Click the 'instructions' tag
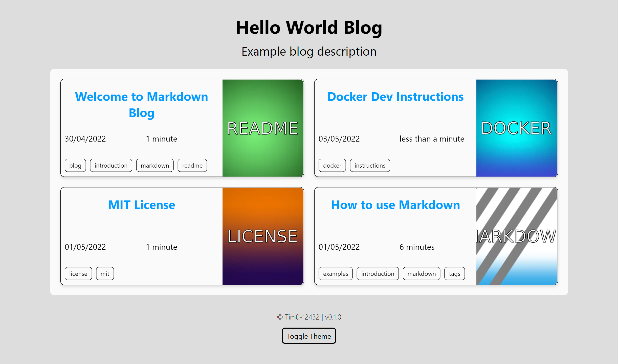 (x=370, y=166)
